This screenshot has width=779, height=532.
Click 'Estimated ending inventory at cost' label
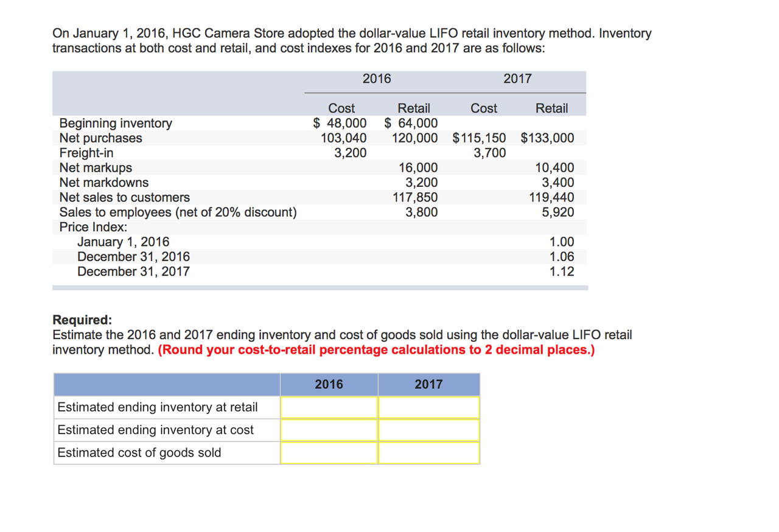coord(155,430)
